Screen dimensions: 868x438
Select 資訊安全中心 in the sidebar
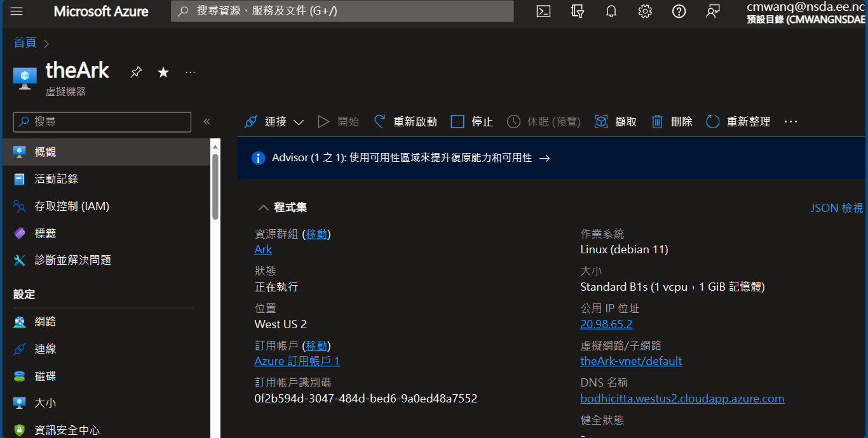click(x=105, y=430)
